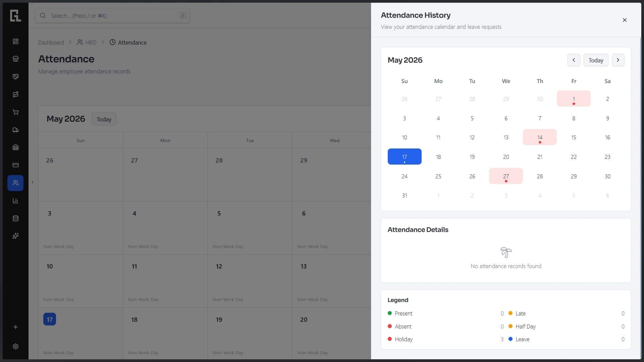Screen dimensions: 644x362
Task: Click day 17 badge in main calendar
Action: (x=50, y=319)
